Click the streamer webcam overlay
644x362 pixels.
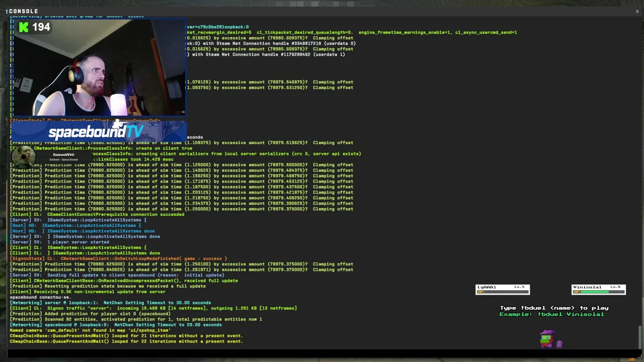click(x=99, y=68)
